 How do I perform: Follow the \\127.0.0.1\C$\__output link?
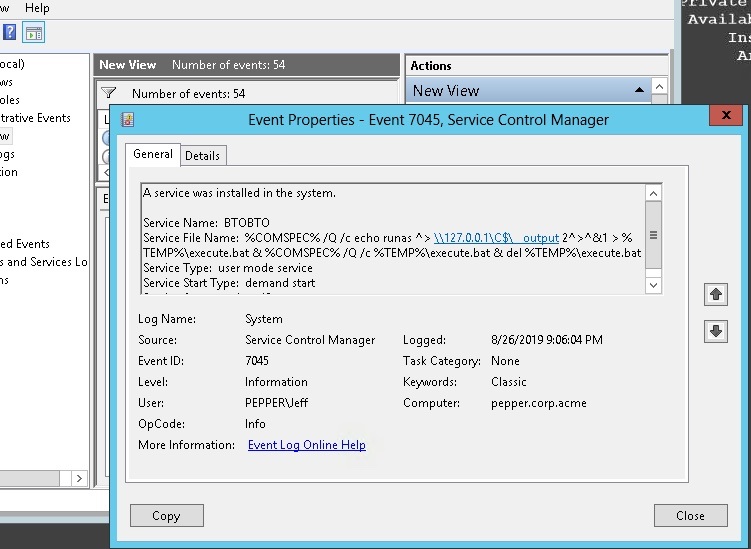(496, 237)
